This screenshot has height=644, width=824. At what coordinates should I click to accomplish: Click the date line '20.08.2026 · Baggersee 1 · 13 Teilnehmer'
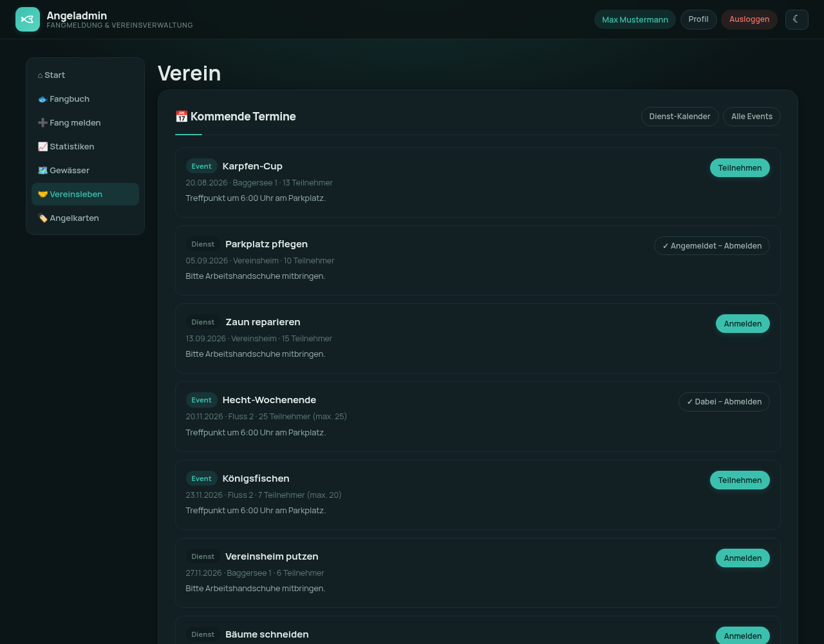coord(259,183)
